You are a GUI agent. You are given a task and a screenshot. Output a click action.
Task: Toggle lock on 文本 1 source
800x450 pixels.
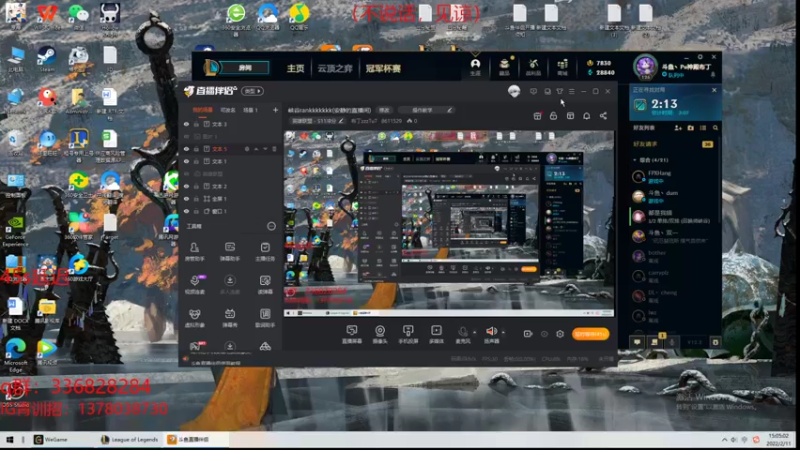[x=196, y=161]
